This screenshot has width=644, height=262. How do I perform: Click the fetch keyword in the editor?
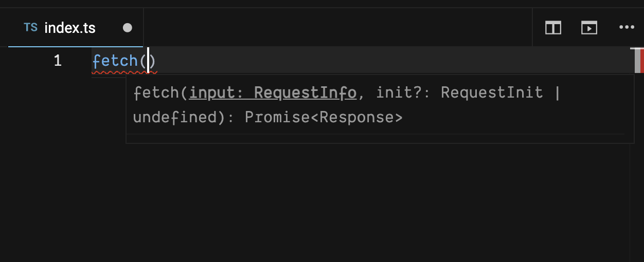tap(115, 61)
